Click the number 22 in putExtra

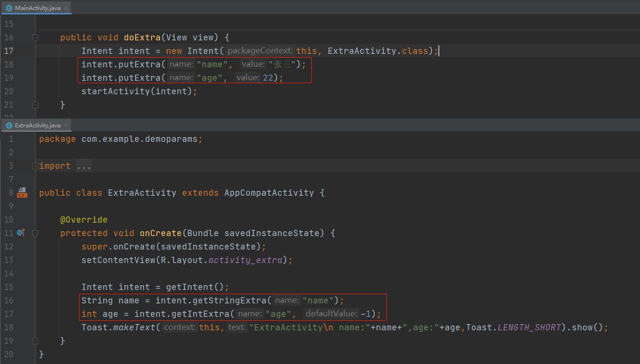pyautogui.click(x=268, y=78)
